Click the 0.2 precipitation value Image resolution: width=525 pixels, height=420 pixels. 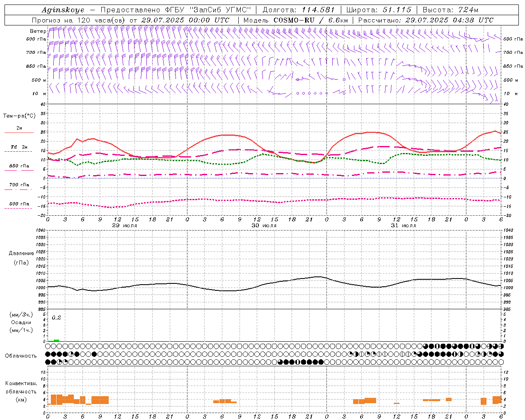pos(56,318)
